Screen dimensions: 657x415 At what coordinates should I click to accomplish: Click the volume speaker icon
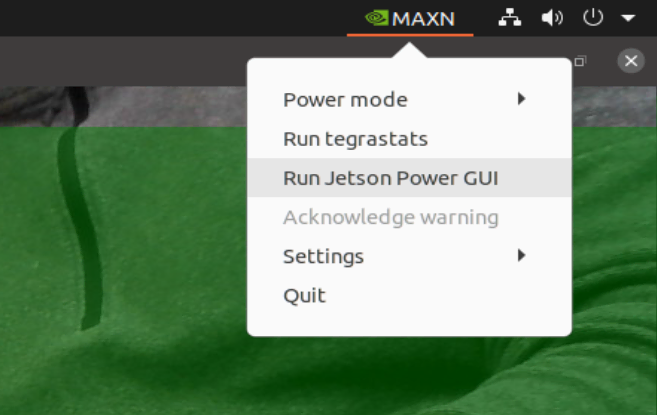tap(552, 18)
